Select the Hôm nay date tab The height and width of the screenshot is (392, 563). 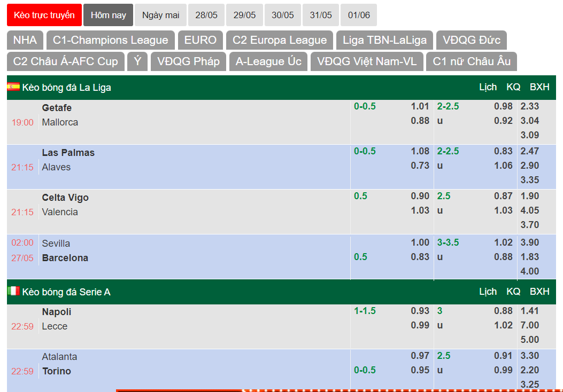pyautogui.click(x=109, y=15)
